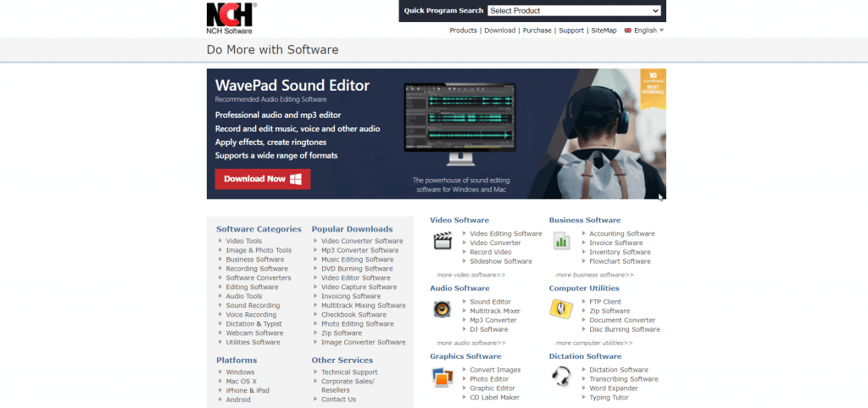The height and width of the screenshot is (408, 868).
Task: Open Video Converter Software download
Action: [362, 241]
